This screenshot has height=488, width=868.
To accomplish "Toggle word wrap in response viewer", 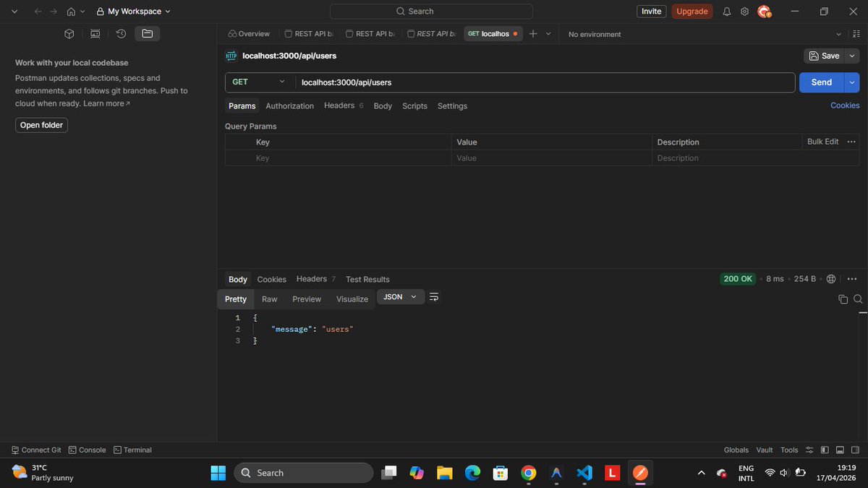I will pyautogui.click(x=434, y=297).
